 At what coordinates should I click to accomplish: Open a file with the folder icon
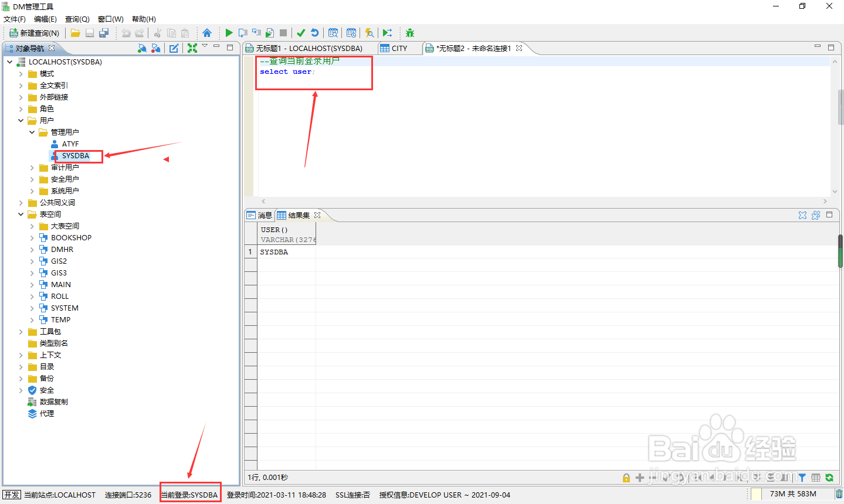(76, 33)
